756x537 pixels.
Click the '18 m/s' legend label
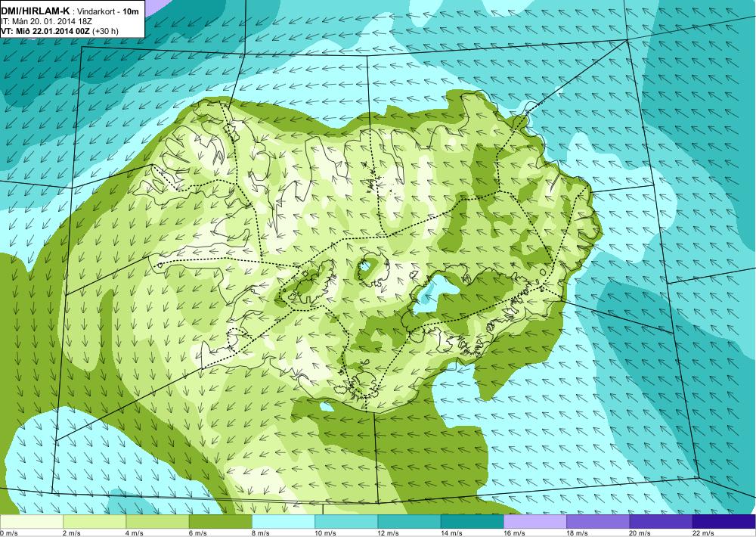[577, 532]
